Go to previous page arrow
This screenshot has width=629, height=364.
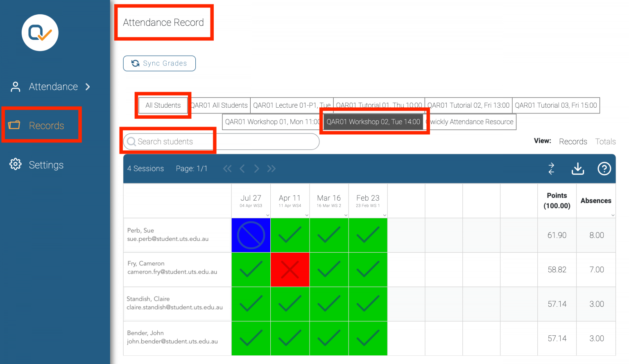(242, 169)
